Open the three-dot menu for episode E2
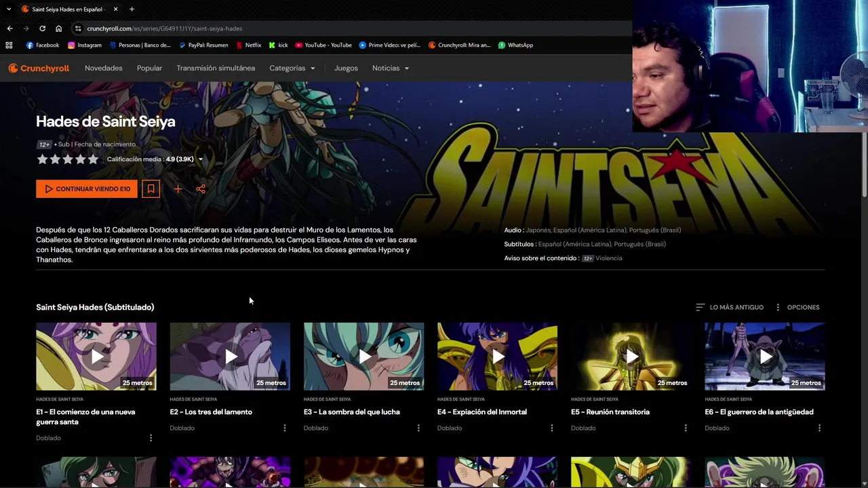868x488 pixels. tap(284, 428)
